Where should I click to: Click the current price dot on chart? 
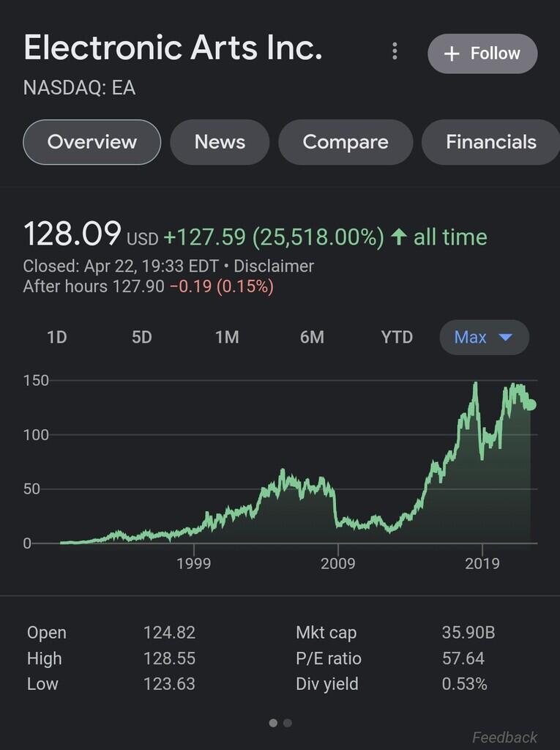pos(531,405)
